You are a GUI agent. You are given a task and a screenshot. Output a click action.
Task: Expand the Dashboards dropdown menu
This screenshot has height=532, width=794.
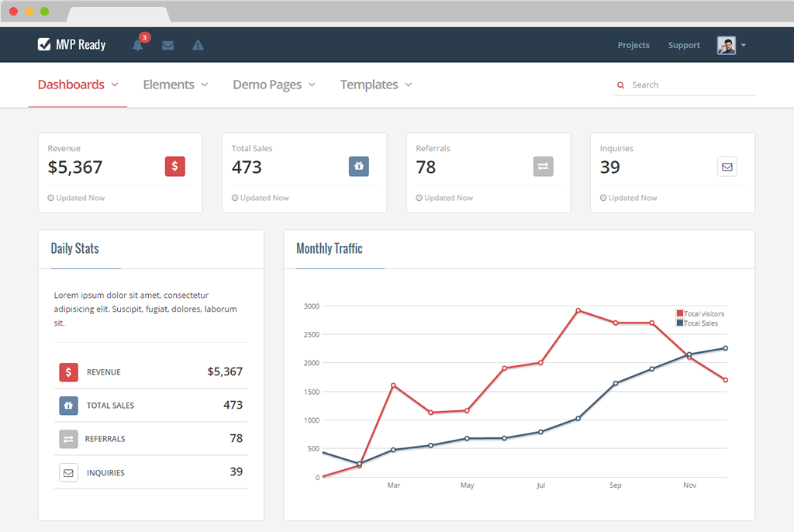point(78,85)
